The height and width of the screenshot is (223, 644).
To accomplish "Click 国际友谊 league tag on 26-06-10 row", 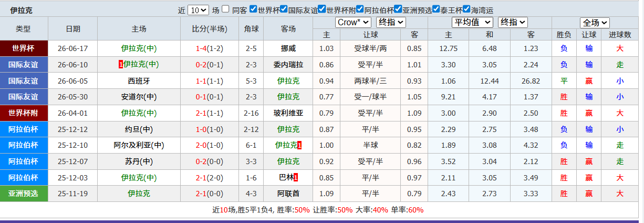I will coord(24,65).
